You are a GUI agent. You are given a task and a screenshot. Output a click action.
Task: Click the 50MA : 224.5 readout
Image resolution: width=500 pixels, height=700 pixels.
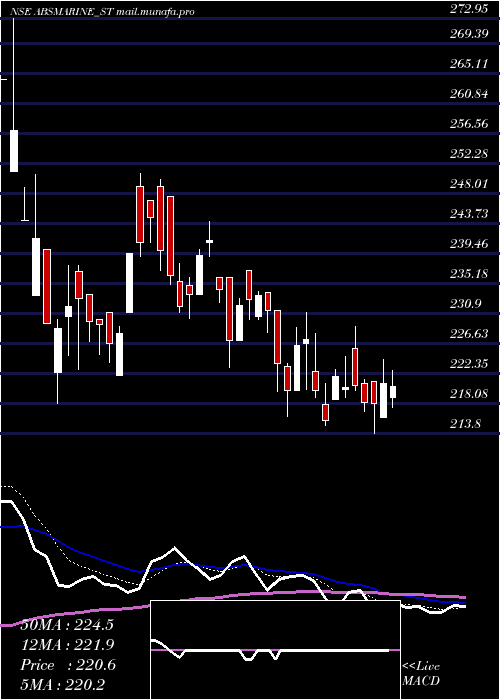(x=67, y=625)
